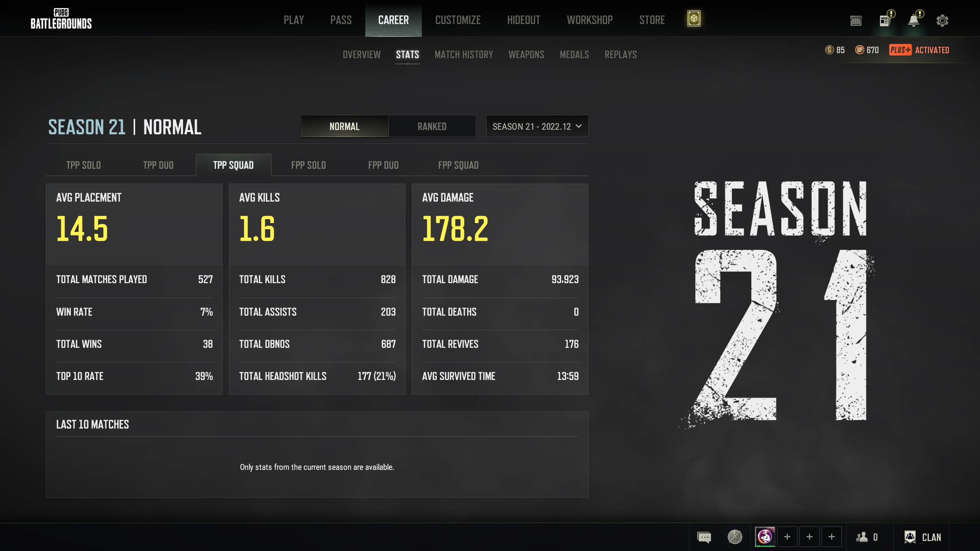Click the player avatar in the squad slots
This screenshot has width=980, height=551.
tap(765, 537)
